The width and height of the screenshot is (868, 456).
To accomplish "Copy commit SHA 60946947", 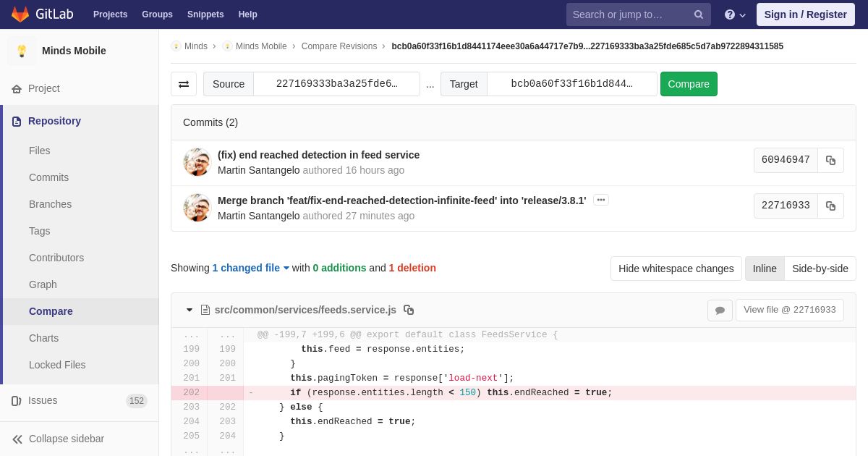I will pyautogui.click(x=830, y=161).
